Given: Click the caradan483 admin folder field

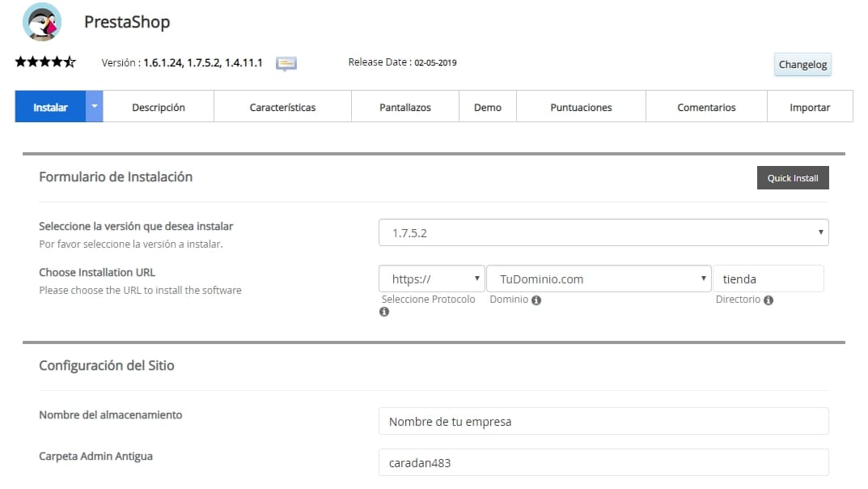Looking at the screenshot, I should coord(603,462).
